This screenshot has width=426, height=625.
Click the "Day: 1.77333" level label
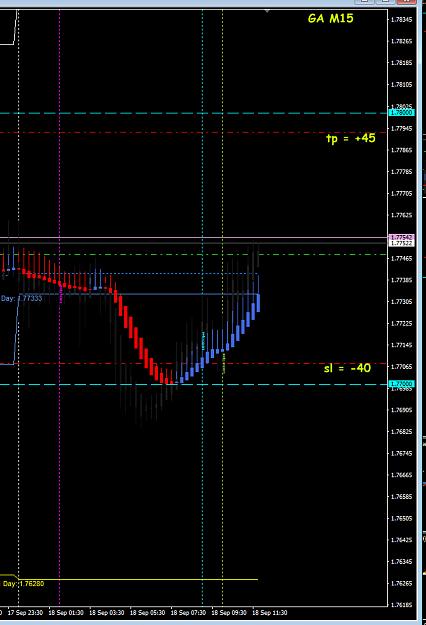[x=21, y=298]
